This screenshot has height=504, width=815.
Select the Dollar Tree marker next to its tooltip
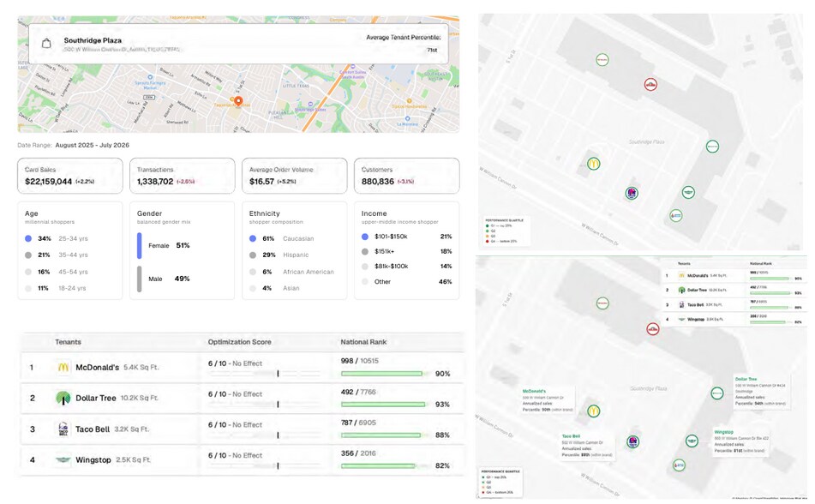(x=716, y=393)
